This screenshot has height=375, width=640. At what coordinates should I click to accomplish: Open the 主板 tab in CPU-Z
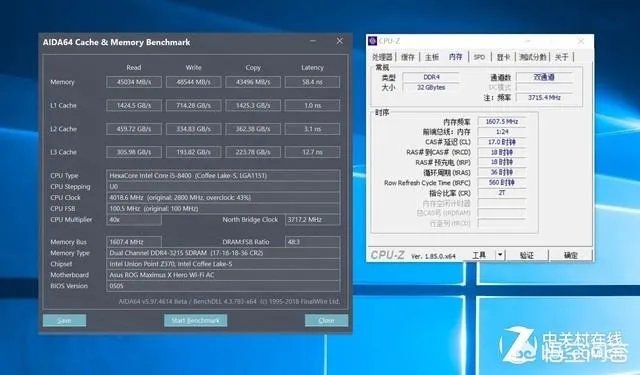point(431,57)
